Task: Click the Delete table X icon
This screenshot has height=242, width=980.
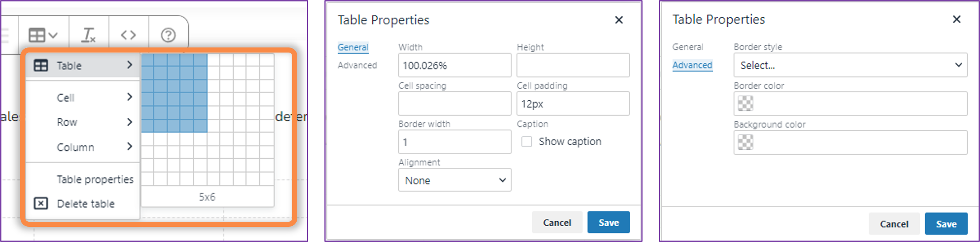Action: point(41,204)
